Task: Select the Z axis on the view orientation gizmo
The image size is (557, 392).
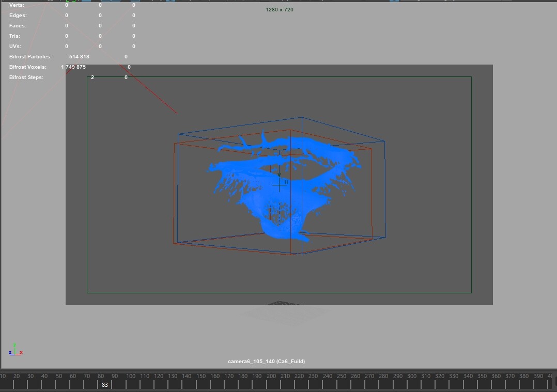Action: coord(10,352)
